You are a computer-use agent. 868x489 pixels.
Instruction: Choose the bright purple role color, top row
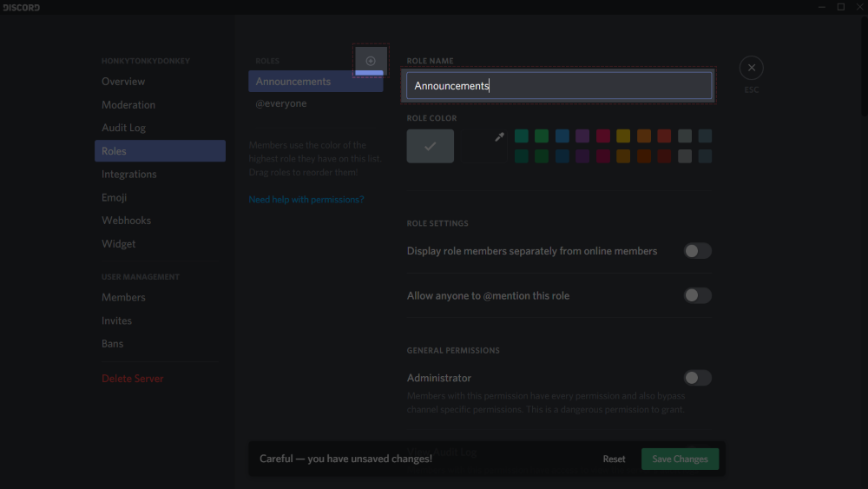[582, 135]
